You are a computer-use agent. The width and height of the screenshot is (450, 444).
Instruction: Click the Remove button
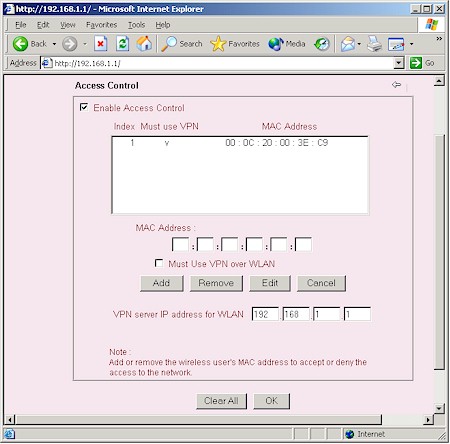[x=216, y=283]
